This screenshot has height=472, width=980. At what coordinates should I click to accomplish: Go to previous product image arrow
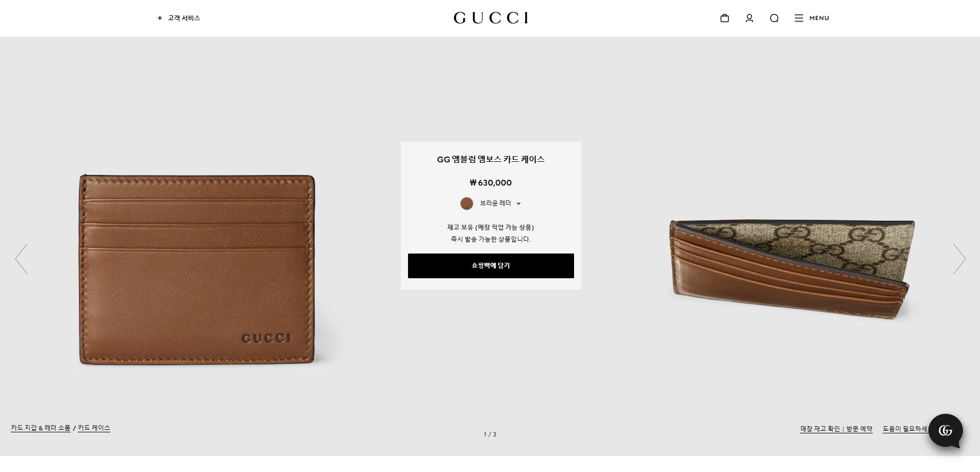(21, 259)
